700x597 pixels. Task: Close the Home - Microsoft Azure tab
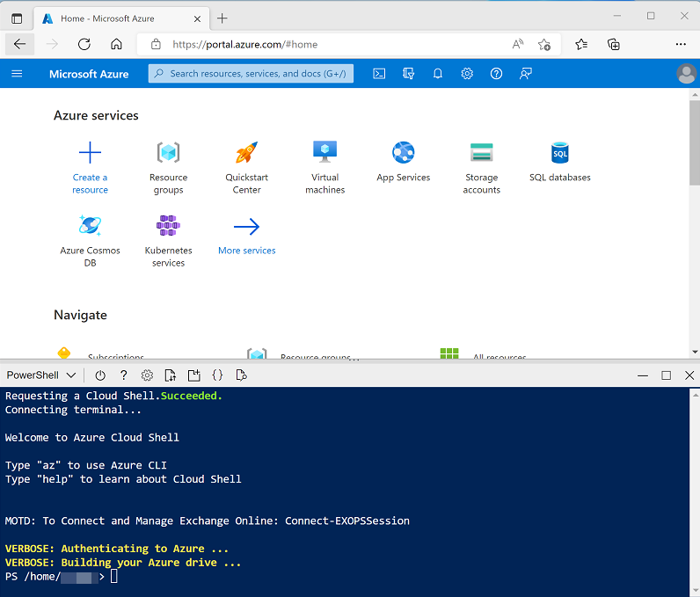(x=197, y=18)
